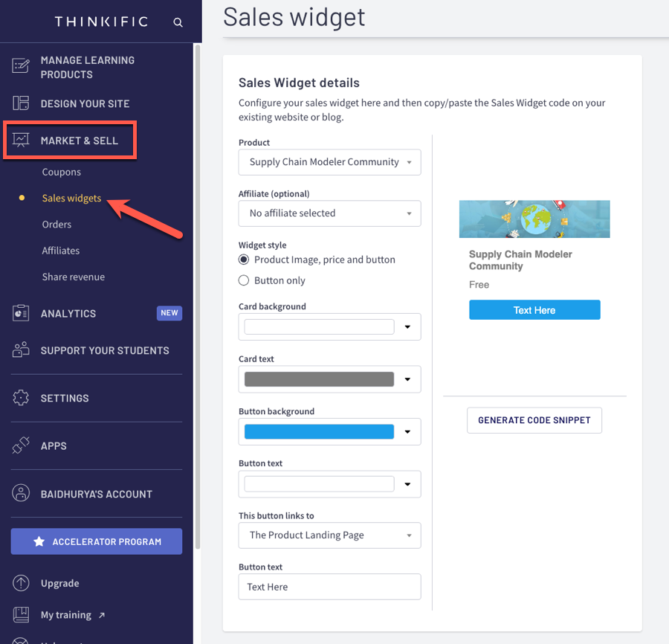Click the Support Your Students people icon
This screenshot has width=669, height=644.
click(x=21, y=350)
